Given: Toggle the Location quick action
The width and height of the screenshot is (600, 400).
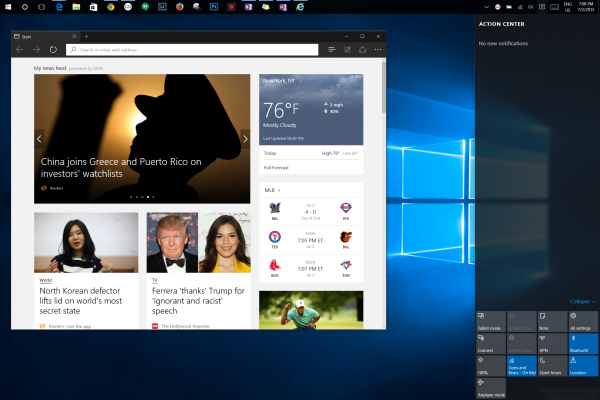Looking at the screenshot, I should [582, 365].
